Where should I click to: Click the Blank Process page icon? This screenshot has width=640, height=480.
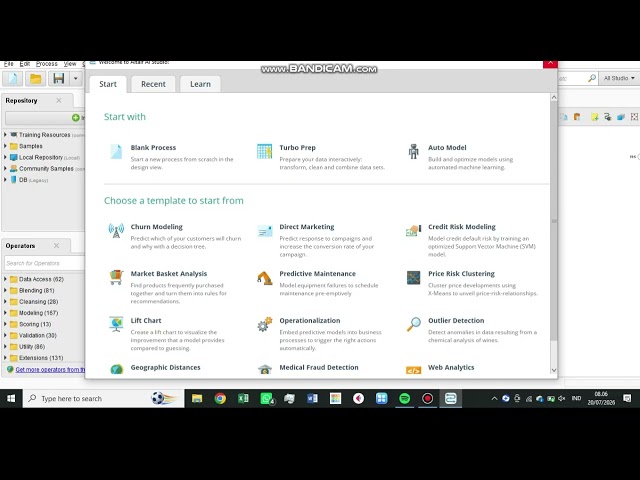[x=116, y=151]
